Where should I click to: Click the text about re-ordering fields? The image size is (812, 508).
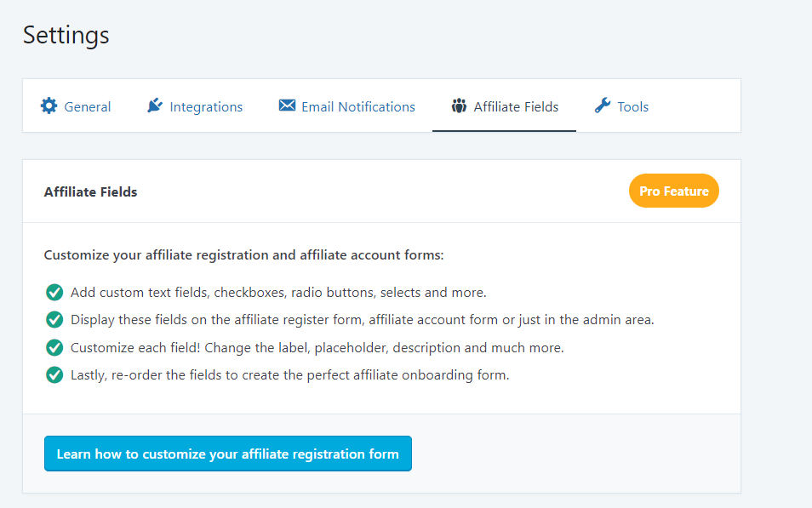(x=290, y=375)
